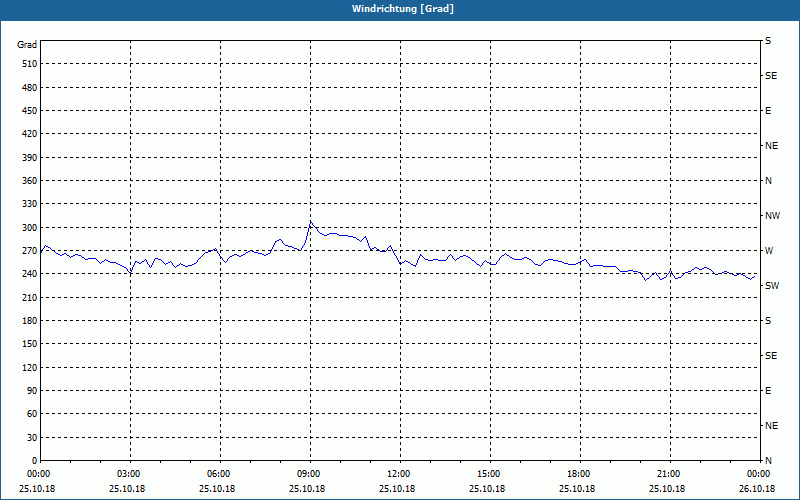Screen dimensions: 800x500
Task: Select the 06:00 time label
Action: [x=220, y=473]
